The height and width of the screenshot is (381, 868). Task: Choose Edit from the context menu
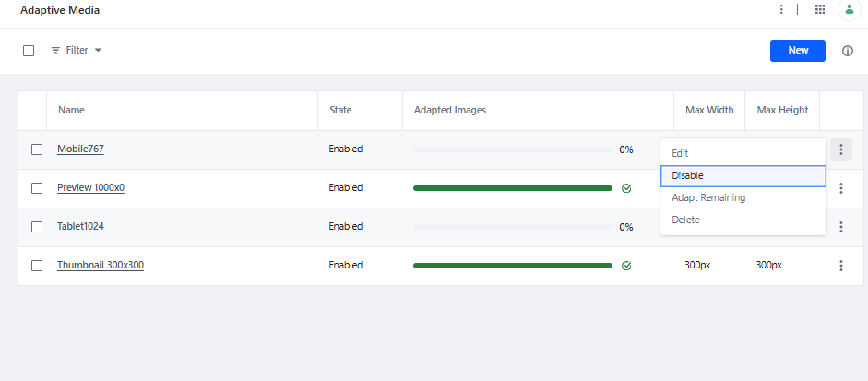tap(680, 153)
